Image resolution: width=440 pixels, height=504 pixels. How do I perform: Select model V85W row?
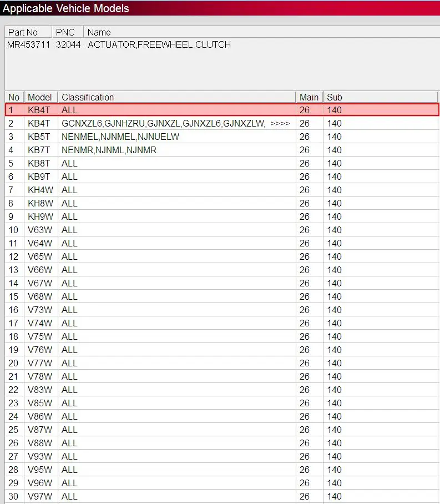point(222,404)
